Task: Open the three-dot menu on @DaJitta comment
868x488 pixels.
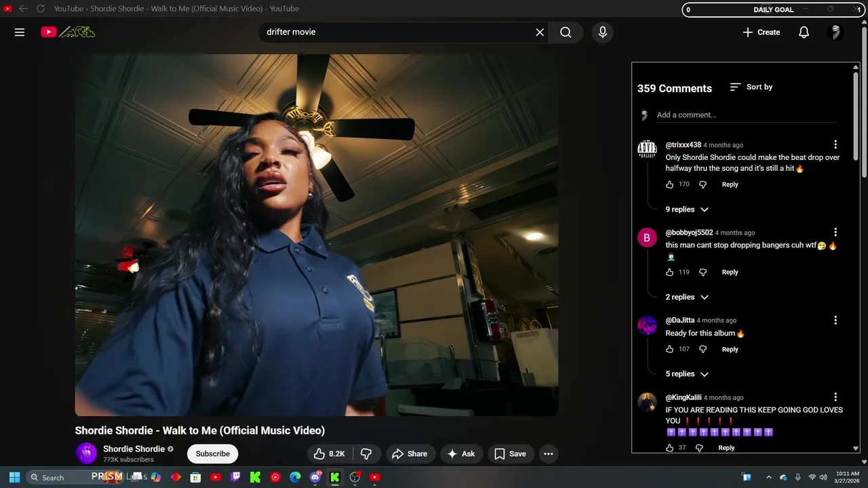Action: click(x=835, y=320)
